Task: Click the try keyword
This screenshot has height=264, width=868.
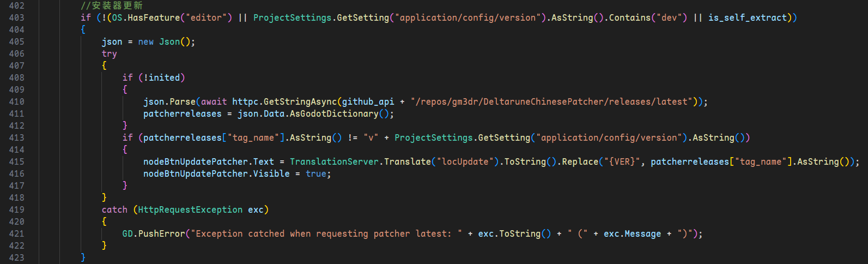Action: point(110,53)
